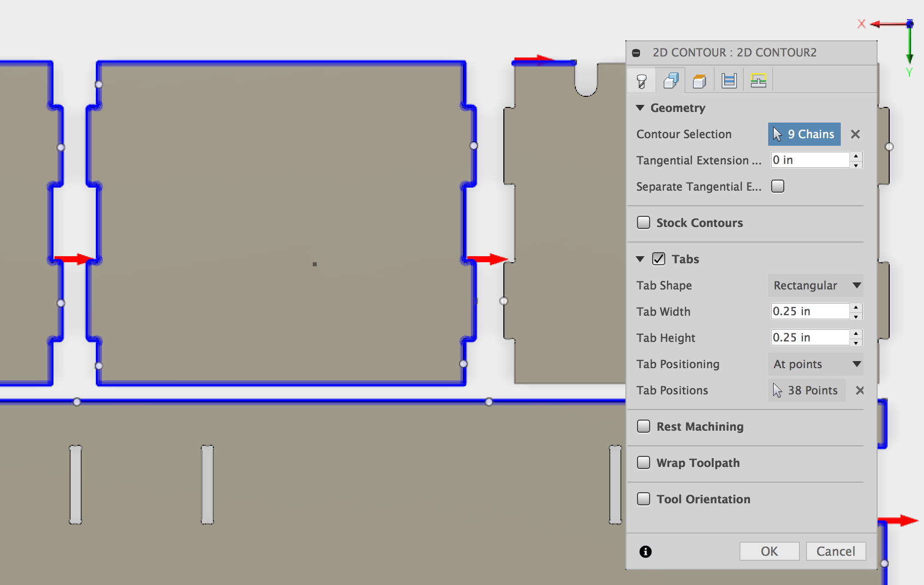Click the 9 Chains selection button

[804, 134]
